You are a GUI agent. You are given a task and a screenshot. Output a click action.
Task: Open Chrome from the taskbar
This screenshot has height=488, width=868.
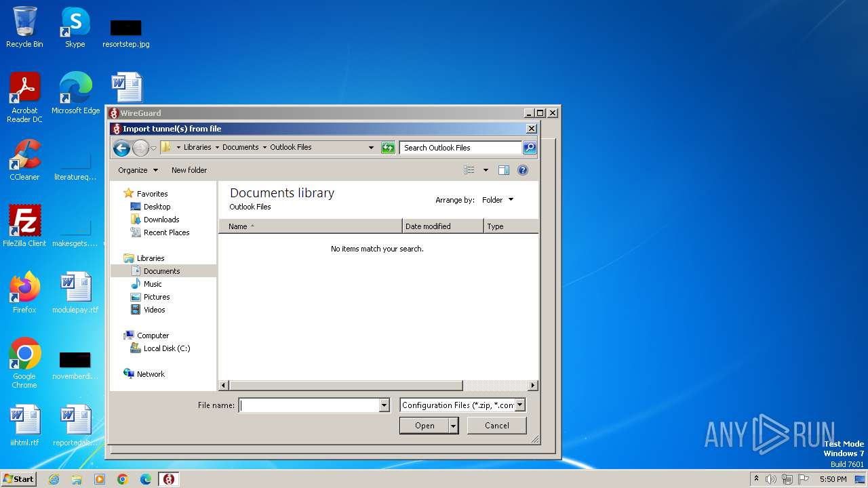[x=123, y=479]
